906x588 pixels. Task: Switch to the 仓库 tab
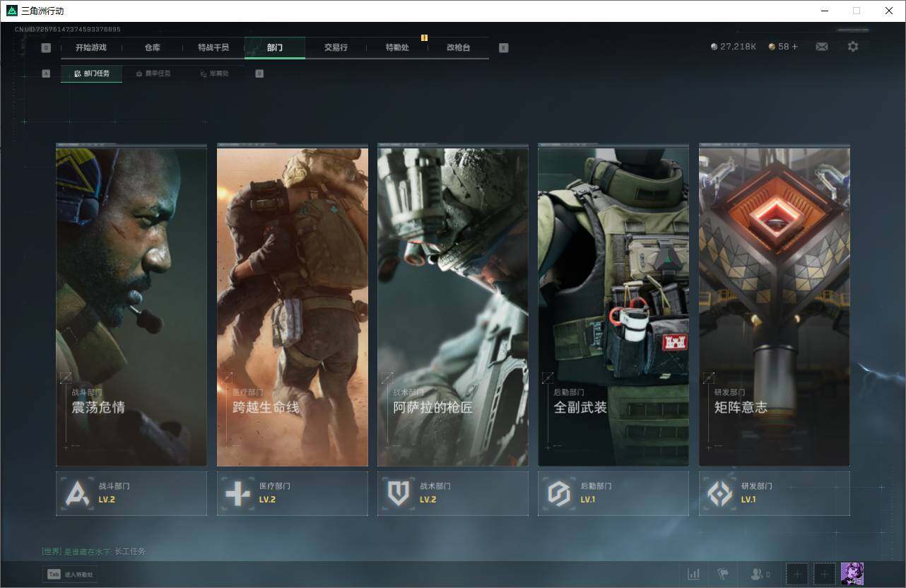152,47
